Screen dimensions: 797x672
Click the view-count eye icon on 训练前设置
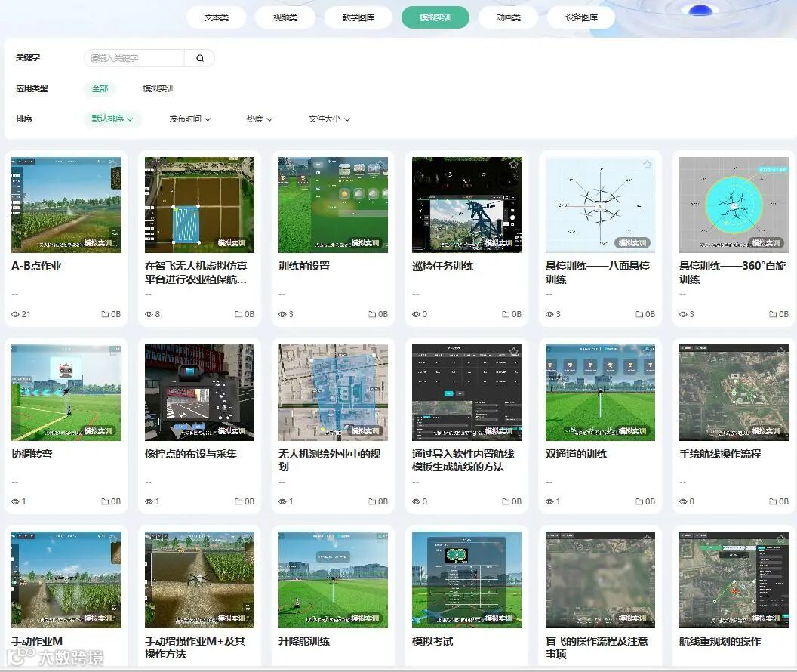(282, 314)
